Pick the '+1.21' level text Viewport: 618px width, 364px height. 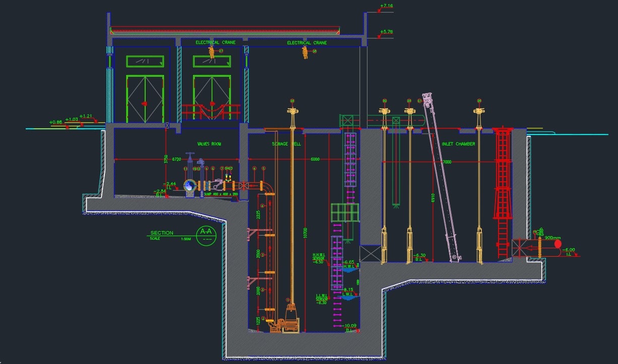coord(86,116)
